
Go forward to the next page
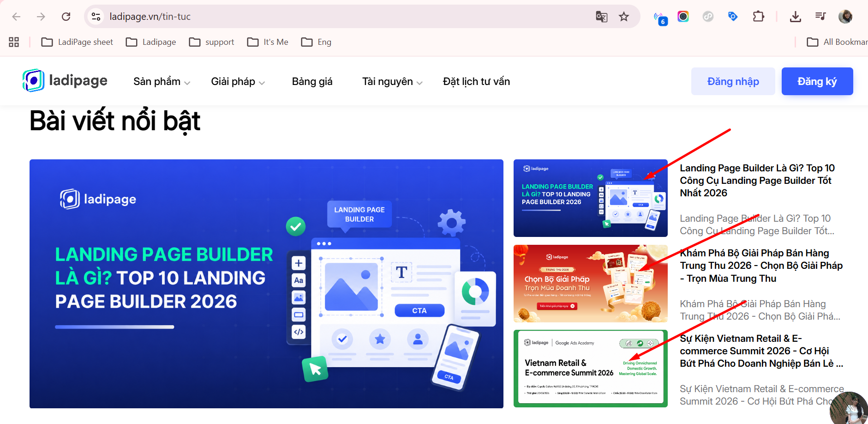point(41,17)
